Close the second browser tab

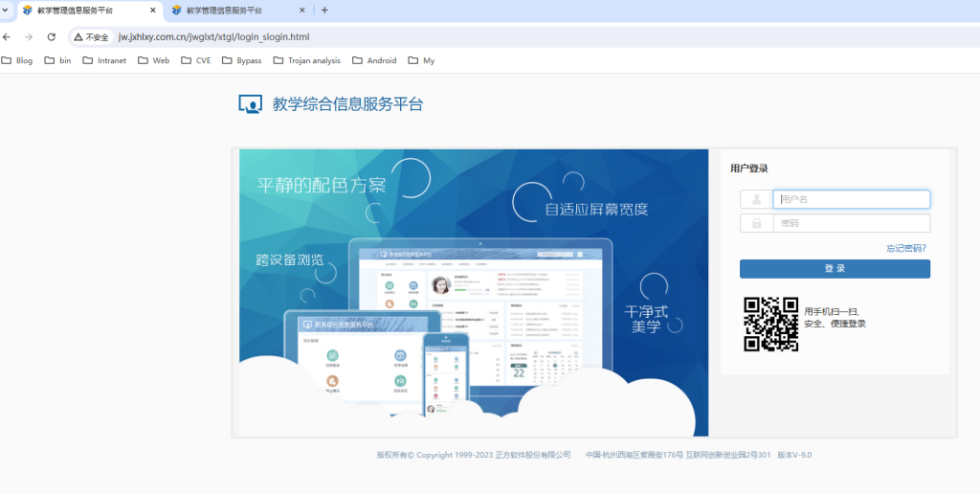[x=302, y=11]
